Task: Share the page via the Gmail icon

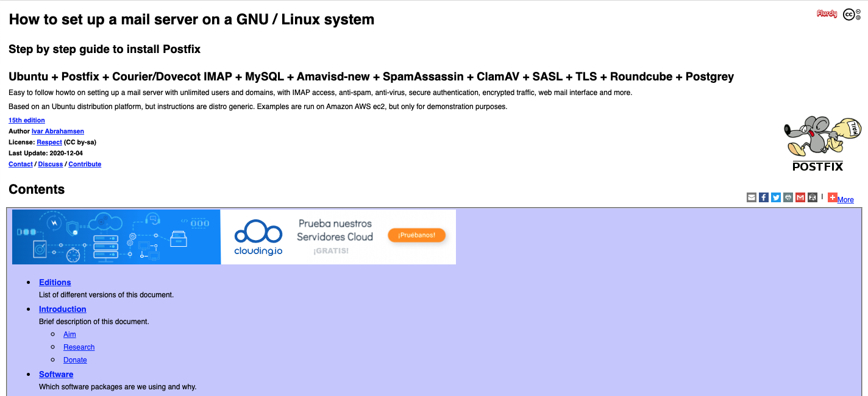Action: (x=800, y=197)
